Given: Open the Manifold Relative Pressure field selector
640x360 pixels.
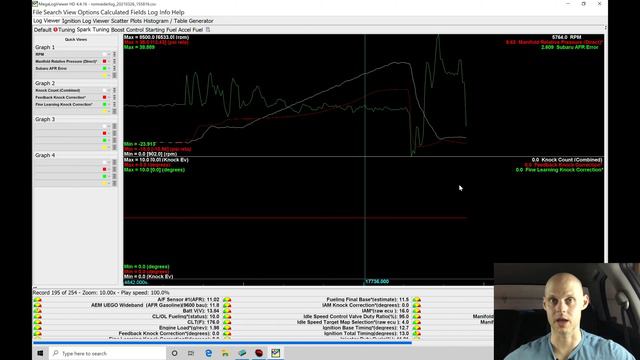Looking at the screenshot, I should click(x=67, y=61).
